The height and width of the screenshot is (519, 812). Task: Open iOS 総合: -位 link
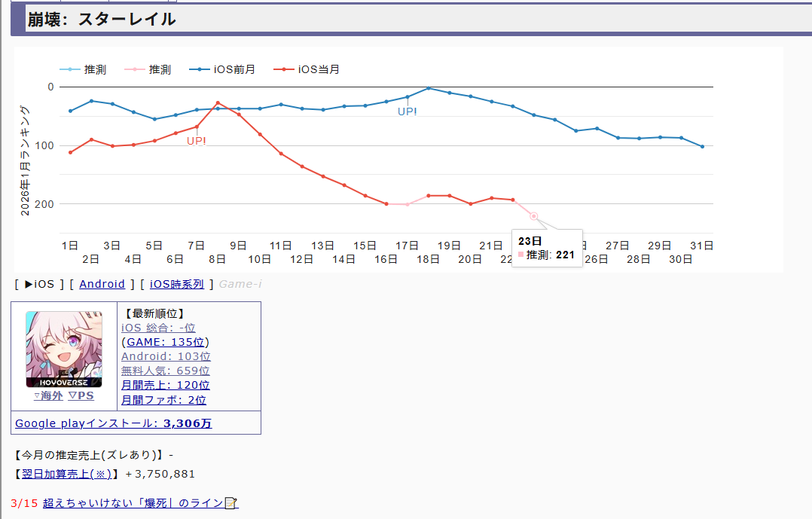[158, 328]
